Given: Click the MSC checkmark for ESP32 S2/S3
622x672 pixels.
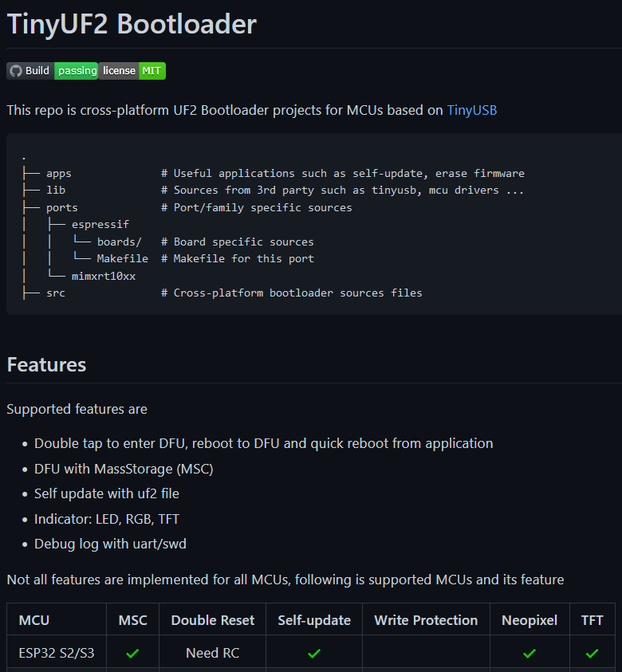Looking at the screenshot, I should click(x=132, y=653).
